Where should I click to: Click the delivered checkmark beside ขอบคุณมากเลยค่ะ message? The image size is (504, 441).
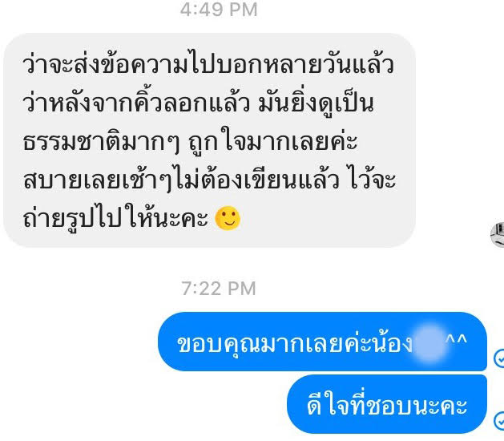499,358
